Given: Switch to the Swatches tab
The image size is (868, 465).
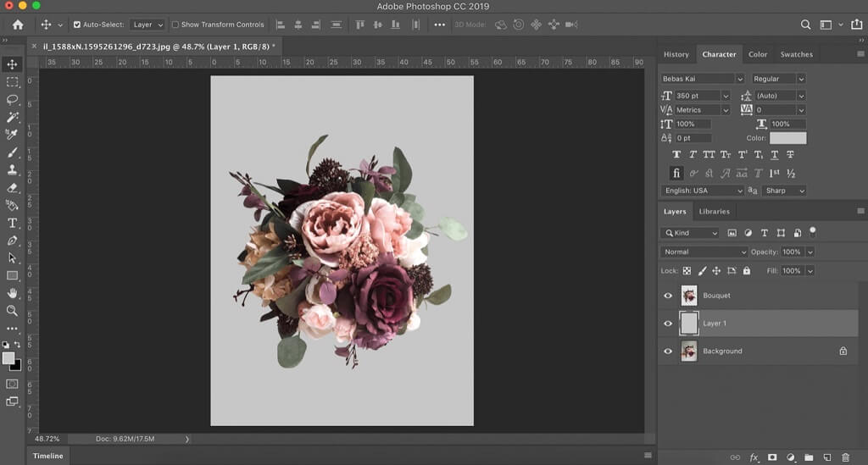Looking at the screenshot, I should tap(796, 54).
